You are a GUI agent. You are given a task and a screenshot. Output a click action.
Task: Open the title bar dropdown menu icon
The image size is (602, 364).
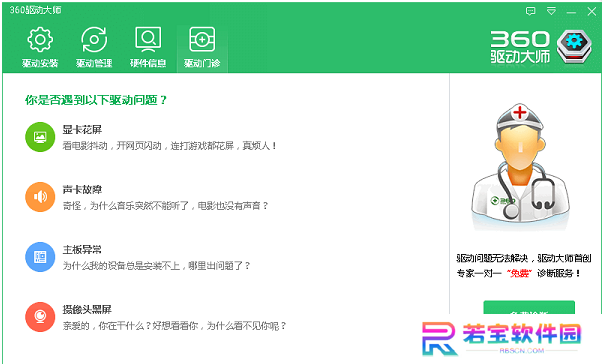click(x=551, y=11)
